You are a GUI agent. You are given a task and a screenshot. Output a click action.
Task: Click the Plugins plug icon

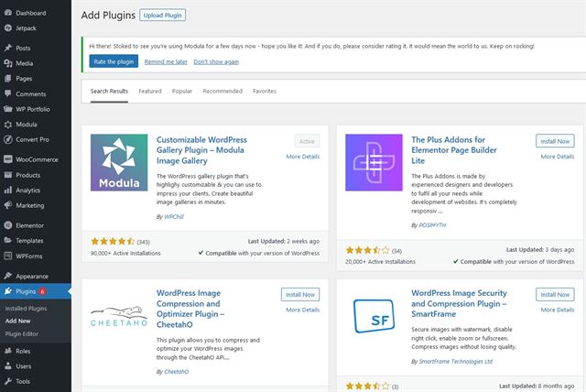[x=8, y=291]
